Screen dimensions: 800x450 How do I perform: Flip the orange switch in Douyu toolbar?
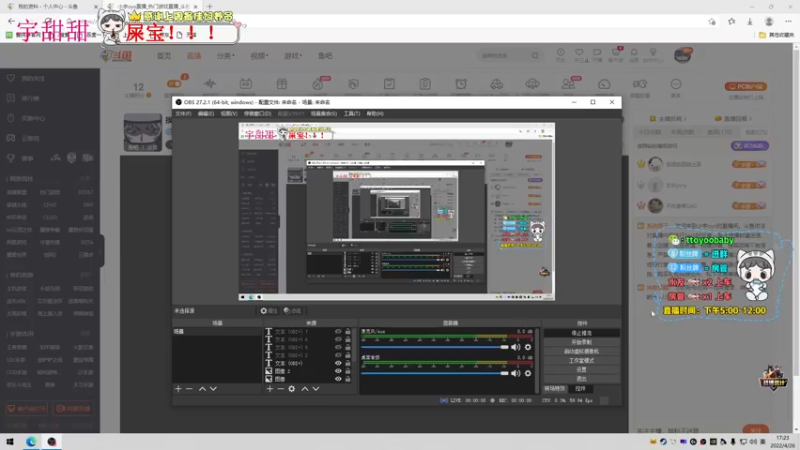pos(174,83)
